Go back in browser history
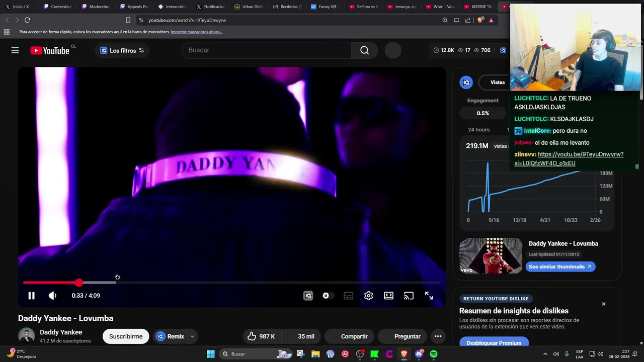 point(7,20)
